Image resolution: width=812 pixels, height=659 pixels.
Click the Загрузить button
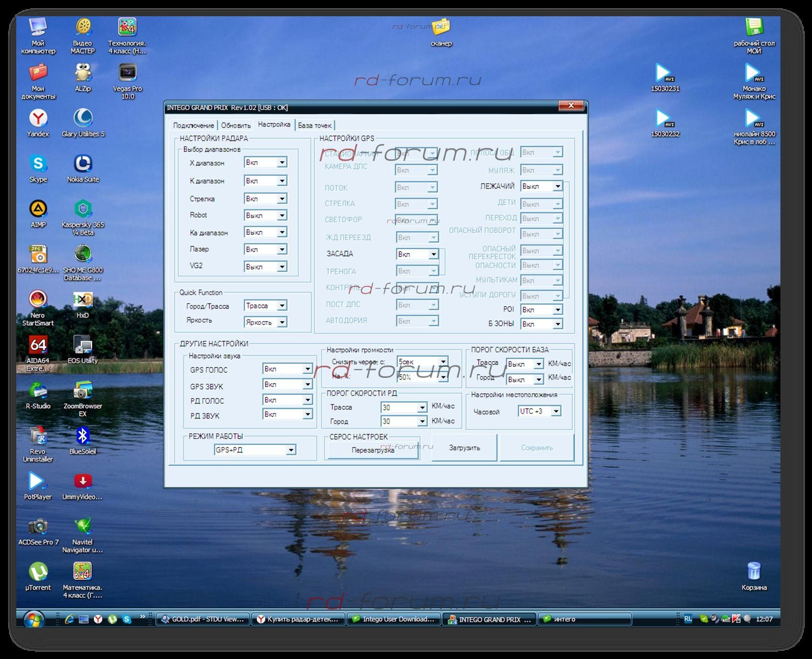464,448
